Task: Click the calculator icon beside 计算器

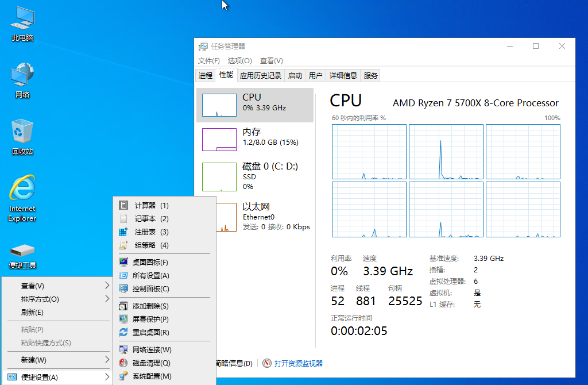Action: click(x=123, y=205)
